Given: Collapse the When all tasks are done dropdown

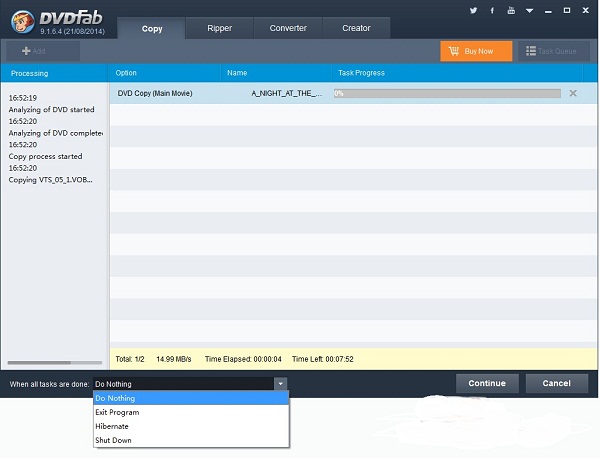Looking at the screenshot, I should [x=280, y=384].
